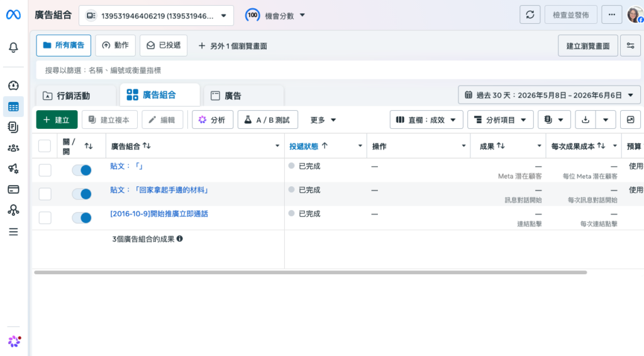Click the sort arrows on 關/開 column

(88, 146)
